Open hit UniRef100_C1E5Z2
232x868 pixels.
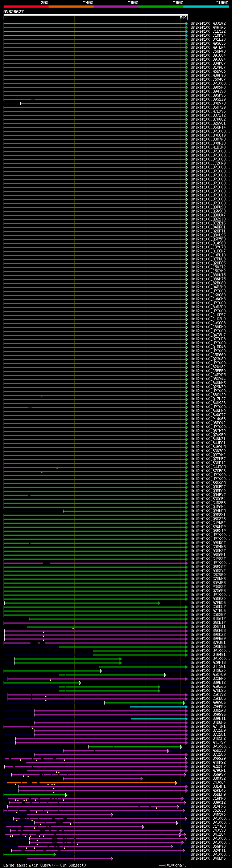coord(208,32)
